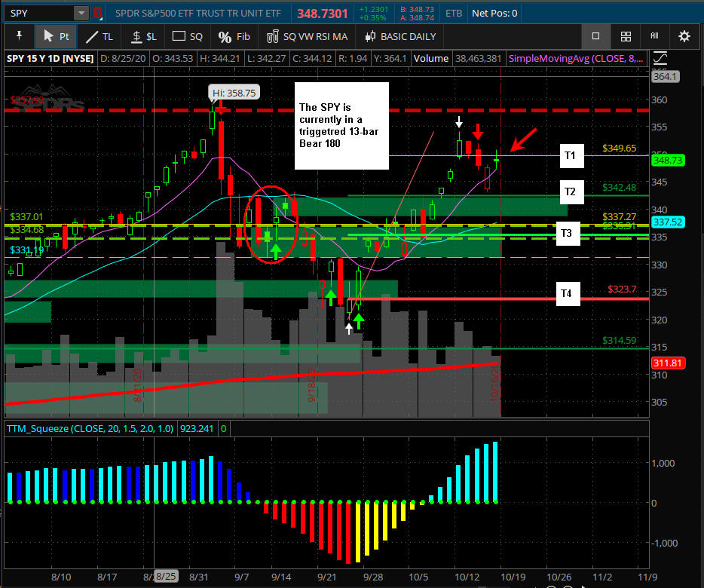Switch to single chart layout
Screen dimensions: 704x588
click(595, 36)
